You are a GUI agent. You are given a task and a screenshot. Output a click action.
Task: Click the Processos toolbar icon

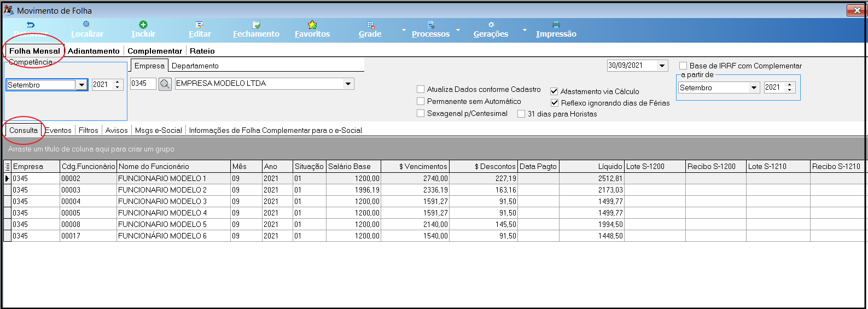(x=431, y=25)
